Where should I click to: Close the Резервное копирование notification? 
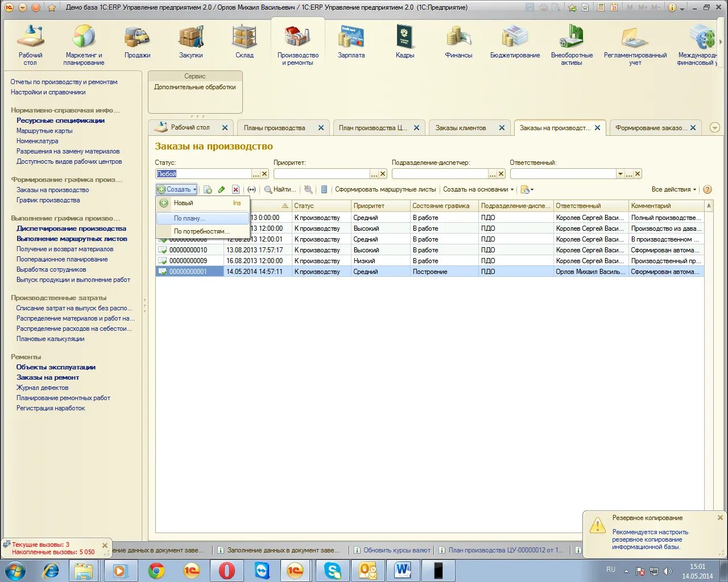coord(720,518)
